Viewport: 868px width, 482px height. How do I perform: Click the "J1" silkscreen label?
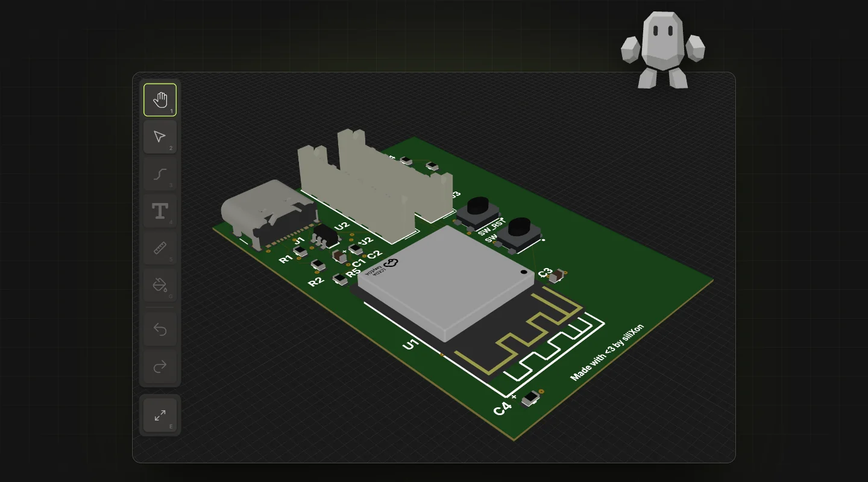pos(299,241)
